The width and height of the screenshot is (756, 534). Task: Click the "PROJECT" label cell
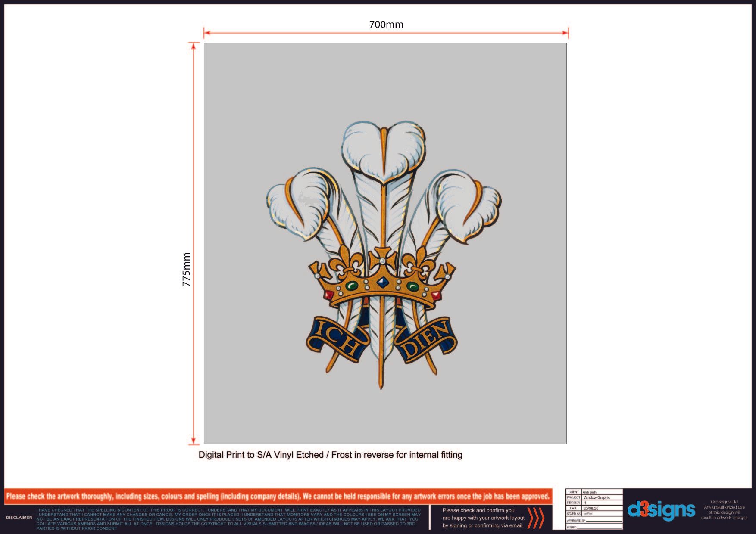click(x=574, y=497)
